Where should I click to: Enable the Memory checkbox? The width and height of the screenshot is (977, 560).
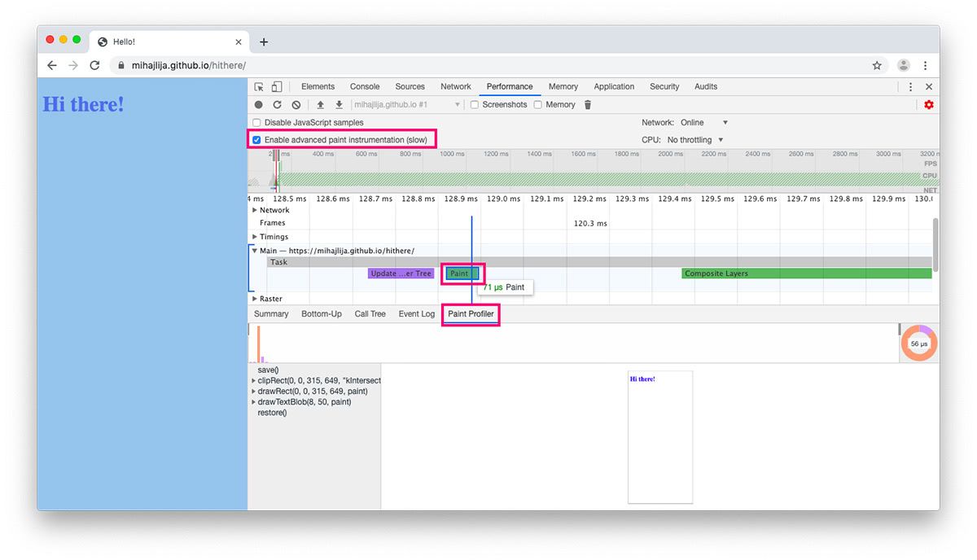coord(538,104)
